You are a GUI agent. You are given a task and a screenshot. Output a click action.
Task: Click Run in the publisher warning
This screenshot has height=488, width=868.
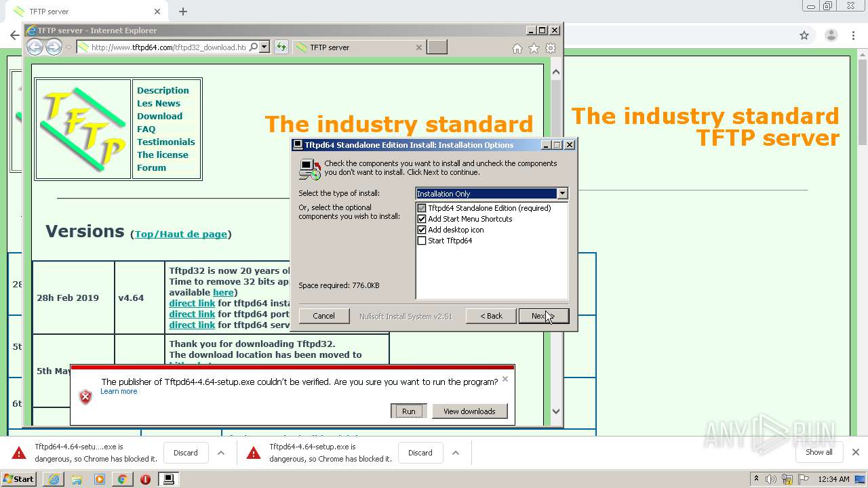[408, 411]
